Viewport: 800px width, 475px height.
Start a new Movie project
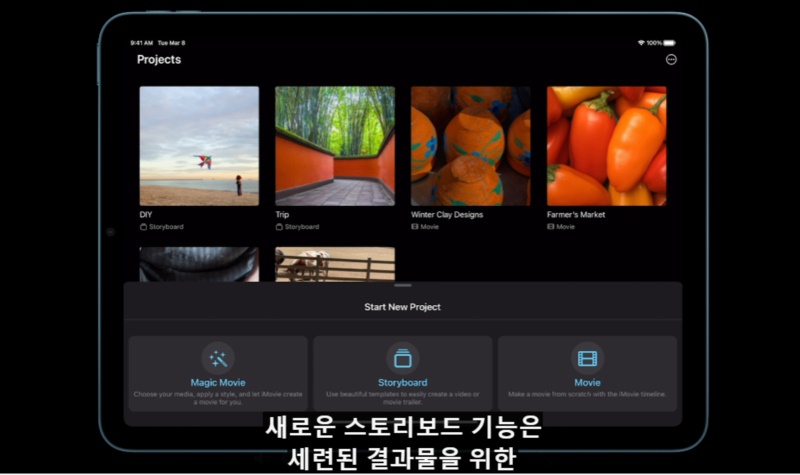coord(587,373)
